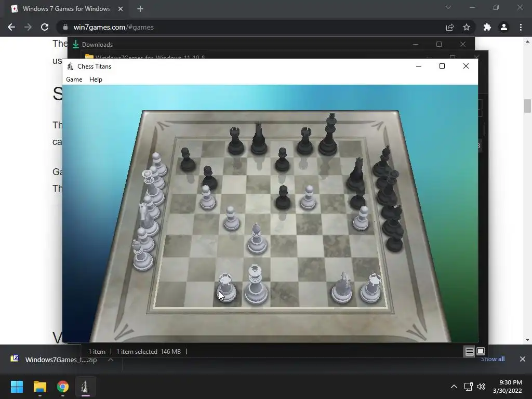Open the Windows Start menu
The image size is (532, 399).
click(17, 387)
